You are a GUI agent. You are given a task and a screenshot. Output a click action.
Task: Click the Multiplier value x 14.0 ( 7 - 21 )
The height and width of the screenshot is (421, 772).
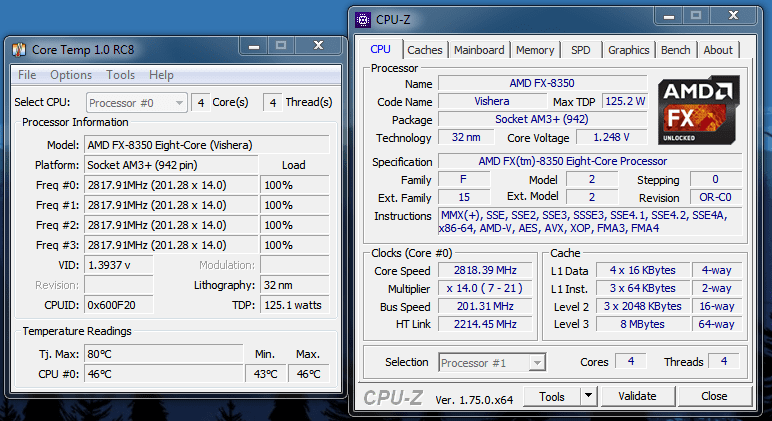click(x=485, y=288)
